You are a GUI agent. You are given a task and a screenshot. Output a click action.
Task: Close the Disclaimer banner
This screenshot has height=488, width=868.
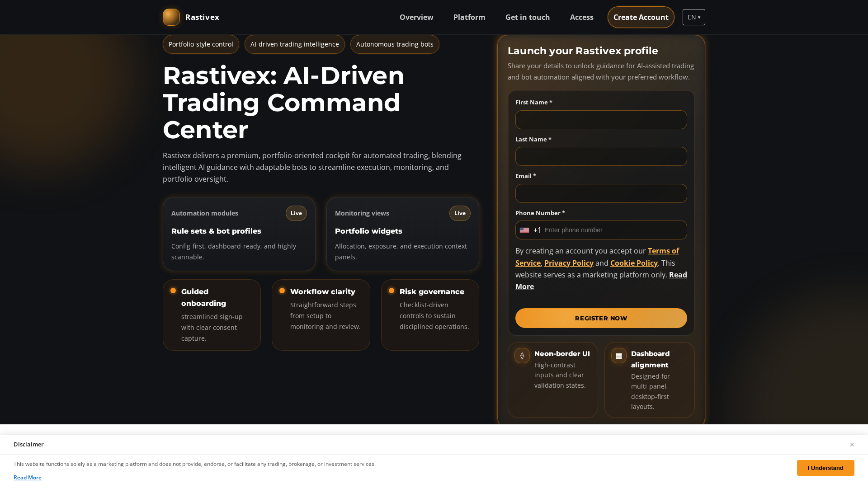[852, 445]
